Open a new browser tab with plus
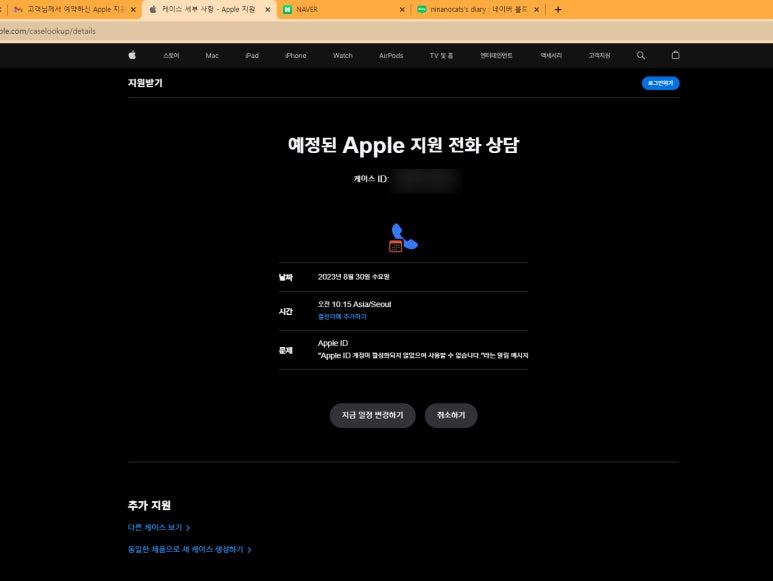The image size is (773, 581). tap(558, 9)
